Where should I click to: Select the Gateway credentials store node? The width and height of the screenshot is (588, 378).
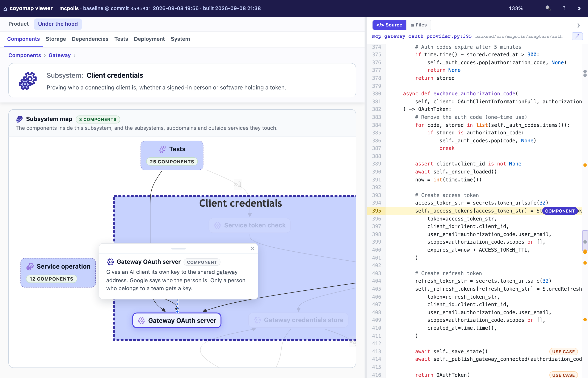tap(298, 320)
